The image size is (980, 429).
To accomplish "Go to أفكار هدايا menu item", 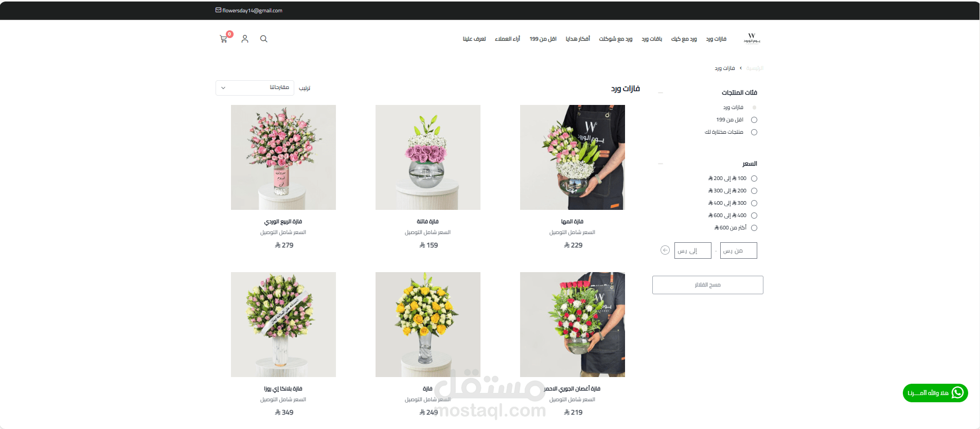I will point(578,39).
